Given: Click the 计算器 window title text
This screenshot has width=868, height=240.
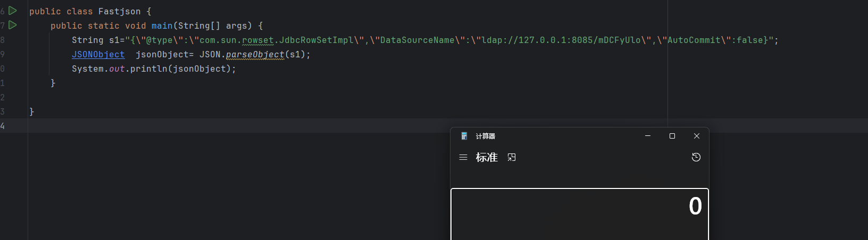Looking at the screenshot, I should tap(486, 136).
